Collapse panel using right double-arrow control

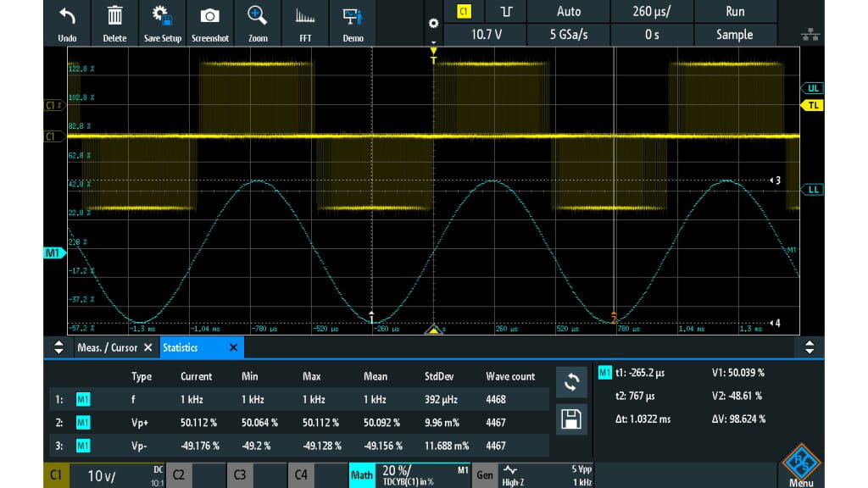(810, 347)
